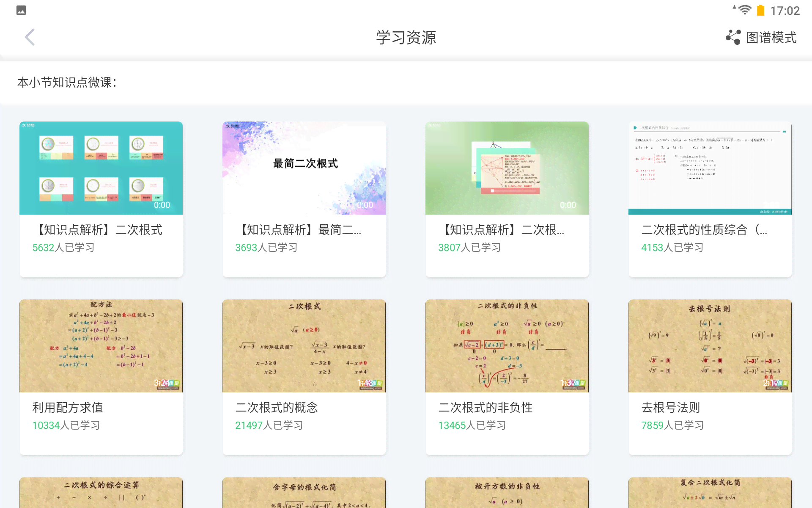Open the 二次根式的综合运算 video thumbnail
812x508 pixels.
[101, 493]
